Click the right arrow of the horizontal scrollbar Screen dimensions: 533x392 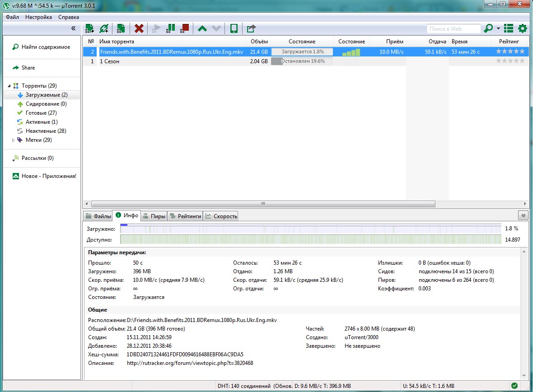pos(525,204)
